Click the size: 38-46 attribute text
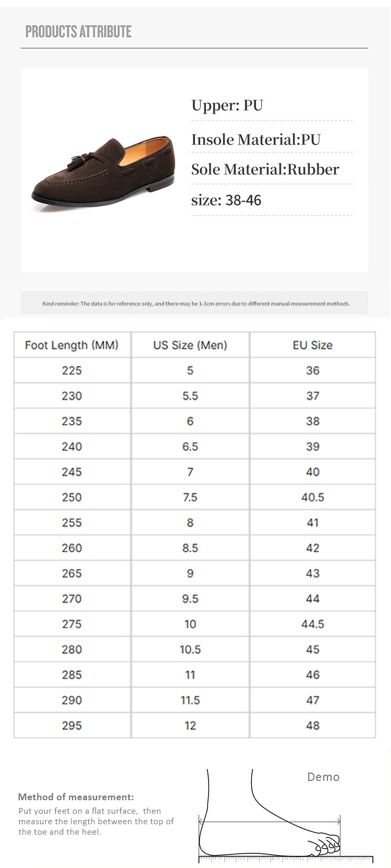 [226, 200]
